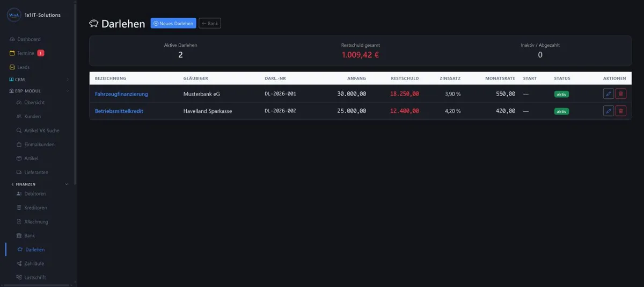Open the Betriebsmittelkredit loan link
The width and height of the screenshot is (644, 287).
[119, 111]
